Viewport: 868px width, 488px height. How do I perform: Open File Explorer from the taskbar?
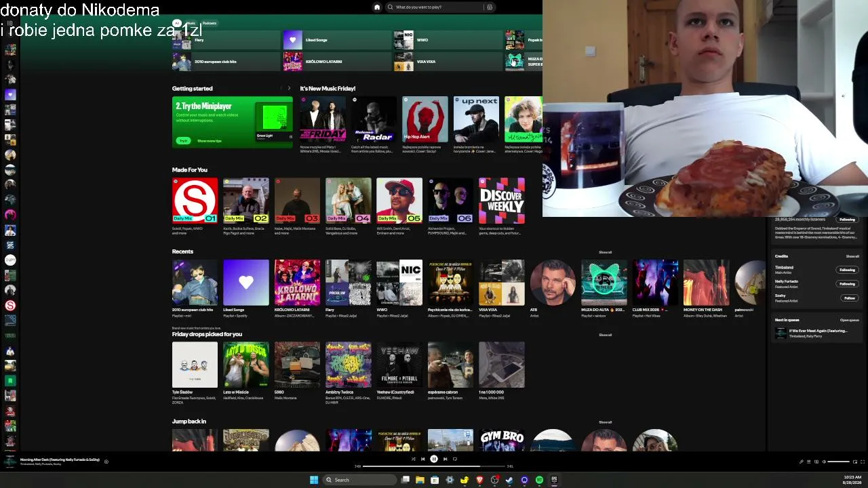click(x=420, y=480)
